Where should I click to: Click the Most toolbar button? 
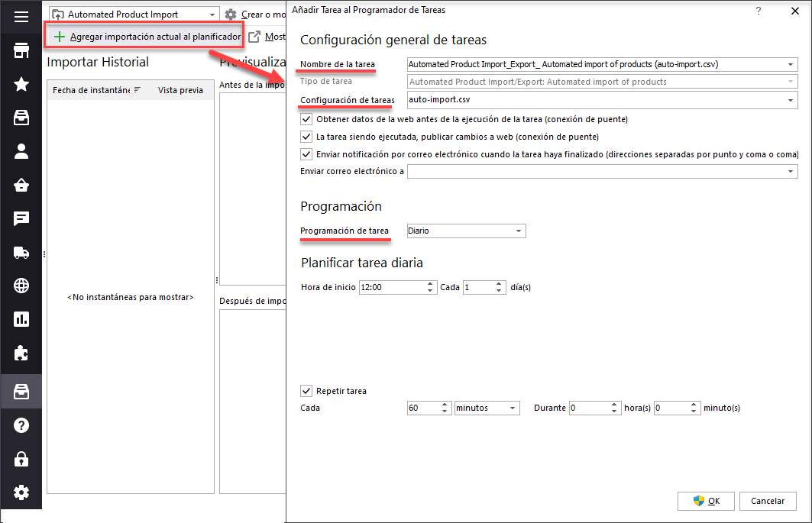(x=267, y=37)
